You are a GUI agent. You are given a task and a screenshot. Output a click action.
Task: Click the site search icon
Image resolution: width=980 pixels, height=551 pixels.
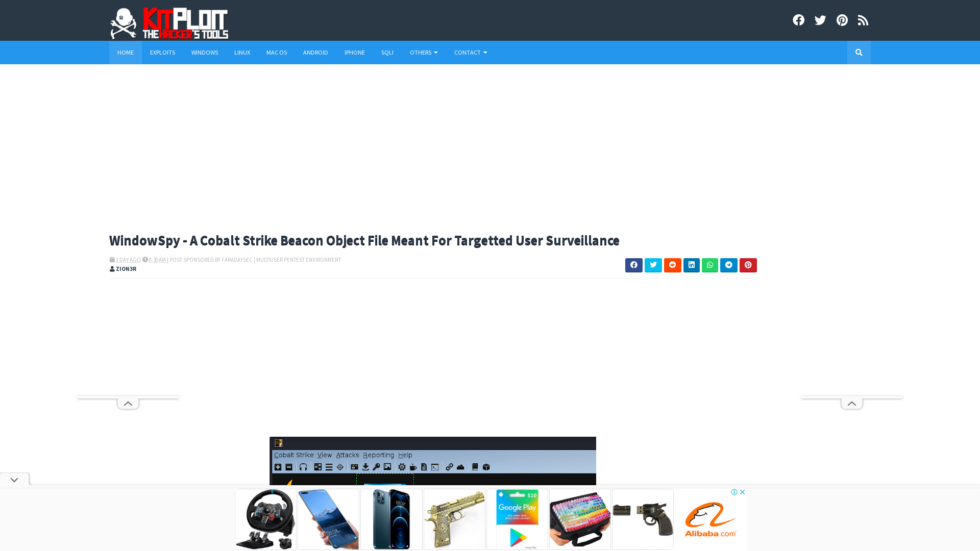click(859, 53)
